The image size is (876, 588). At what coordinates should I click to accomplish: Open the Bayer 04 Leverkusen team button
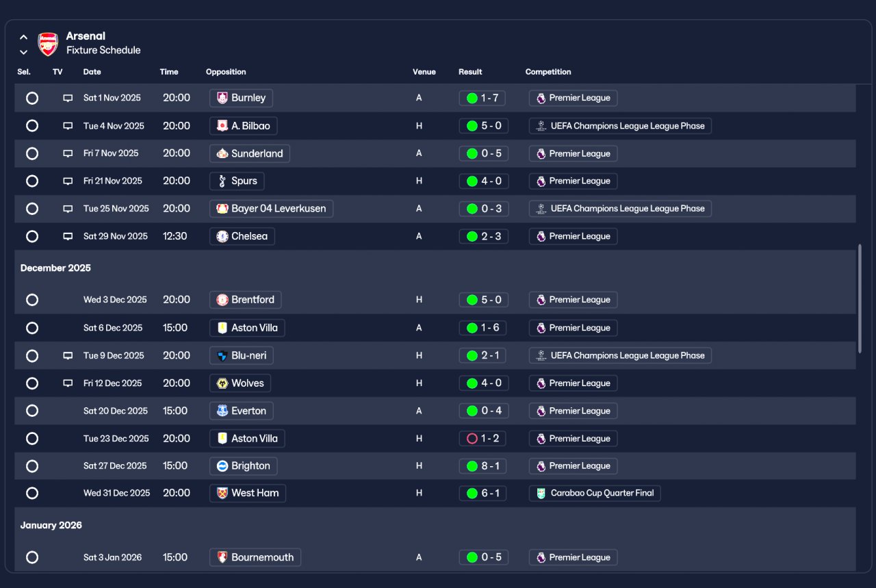[x=271, y=209]
